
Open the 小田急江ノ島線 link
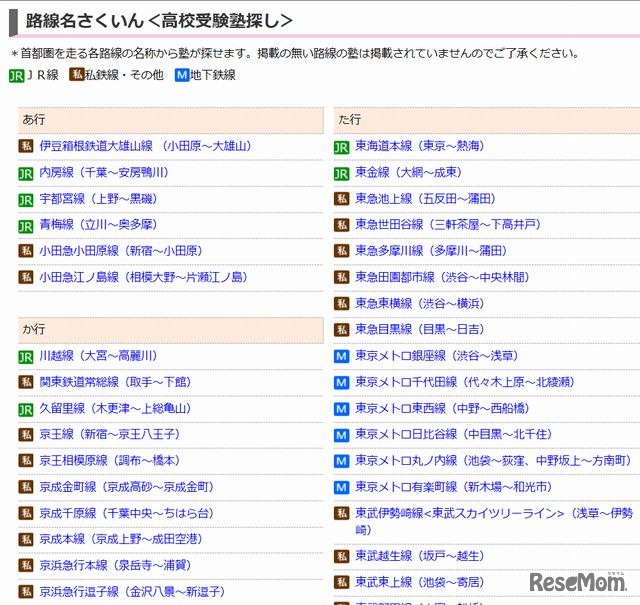pyautogui.click(x=143, y=277)
